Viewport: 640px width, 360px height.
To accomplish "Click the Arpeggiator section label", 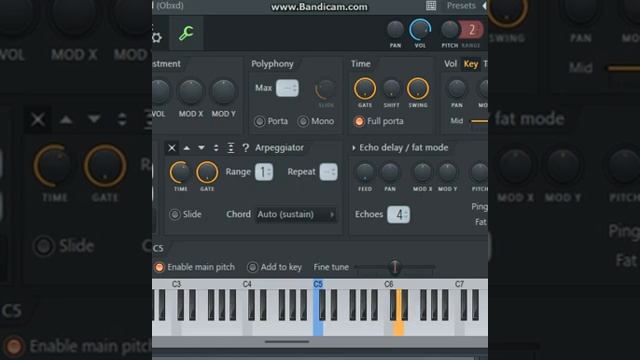I will click(279, 148).
